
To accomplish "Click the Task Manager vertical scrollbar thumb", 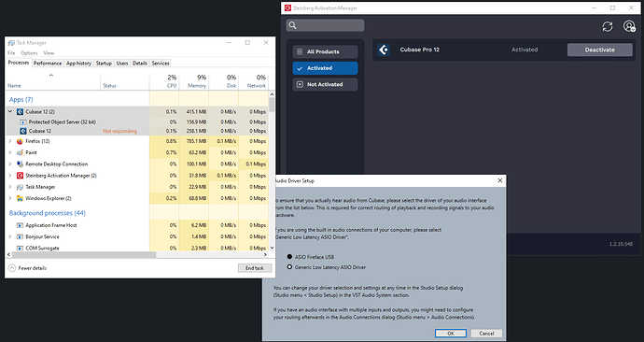I will [272, 105].
